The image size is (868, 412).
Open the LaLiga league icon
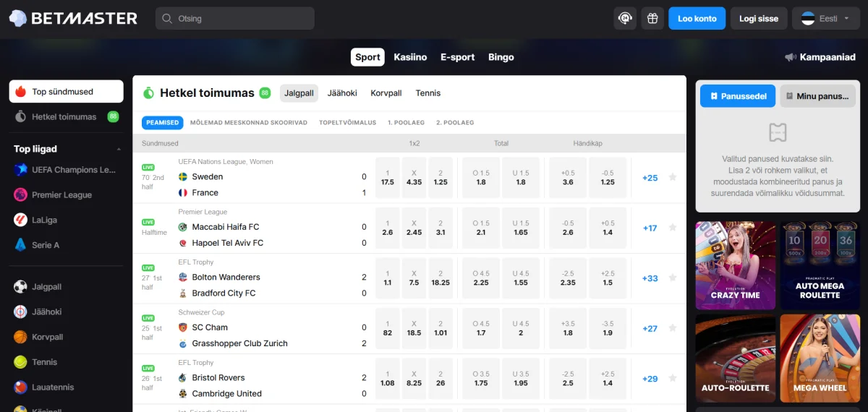pos(20,220)
